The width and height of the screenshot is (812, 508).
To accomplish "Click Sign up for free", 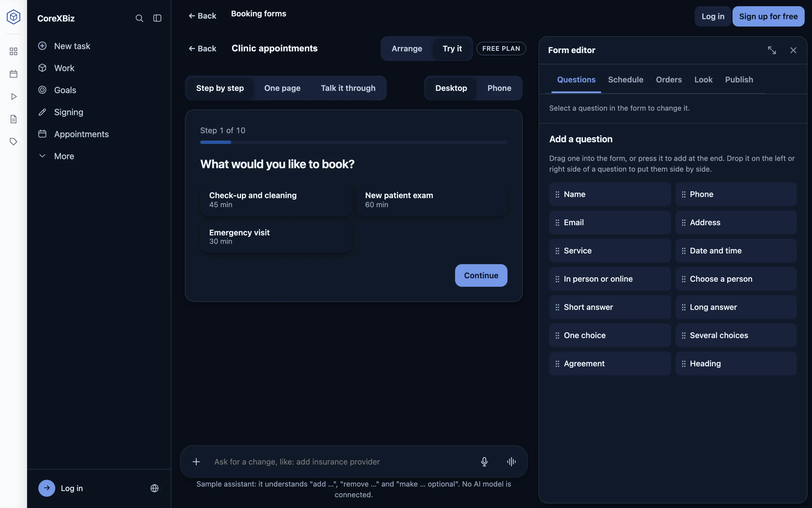I will [768, 16].
